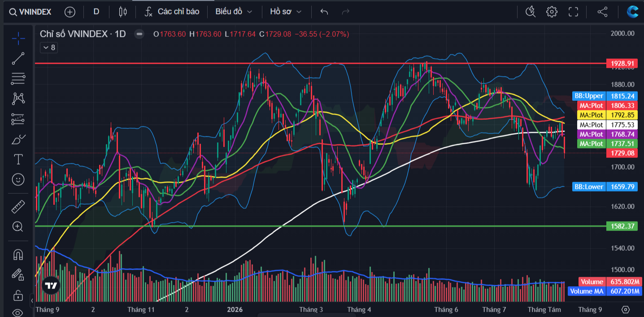The image size is (644, 317).
Task: Open the emoji icons tool
Action: (x=18, y=180)
